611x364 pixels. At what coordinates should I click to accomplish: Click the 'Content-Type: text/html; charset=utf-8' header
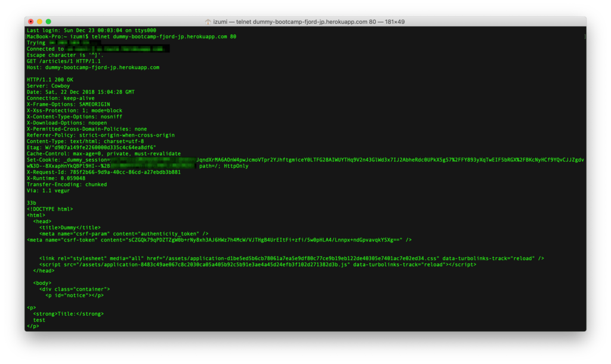pyautogui.click(x=85, y=141)
